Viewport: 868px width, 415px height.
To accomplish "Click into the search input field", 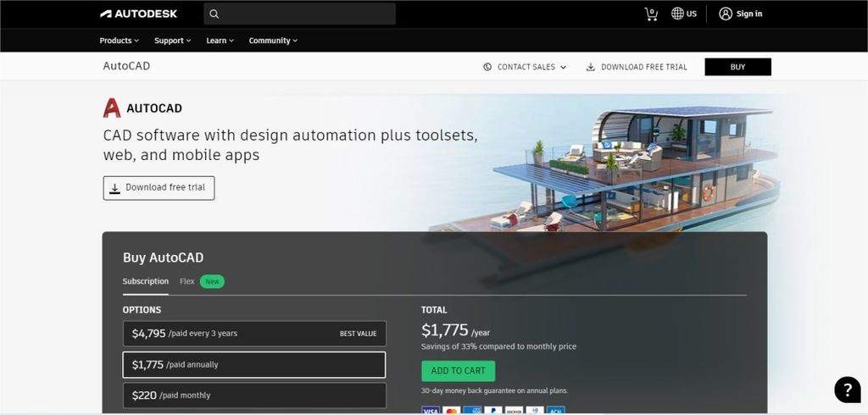I will [299, 14].
